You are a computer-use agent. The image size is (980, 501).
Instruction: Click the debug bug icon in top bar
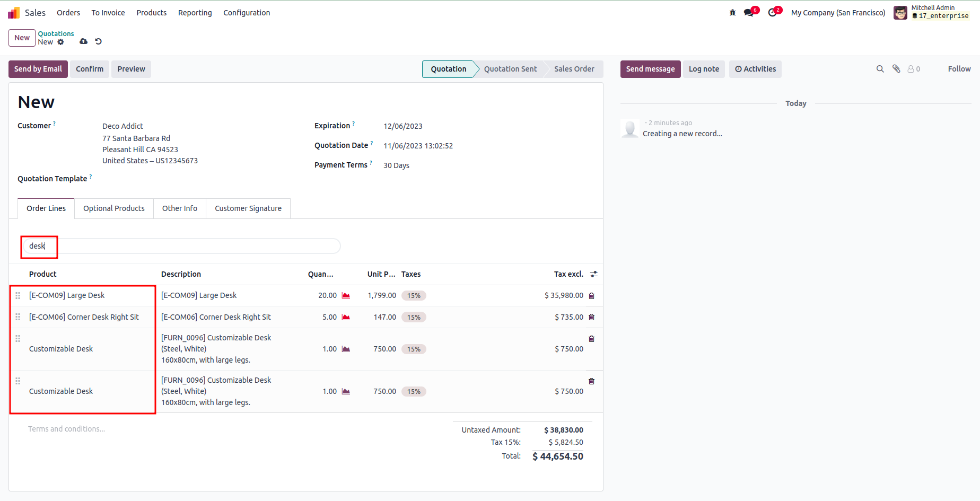(732, 13)
